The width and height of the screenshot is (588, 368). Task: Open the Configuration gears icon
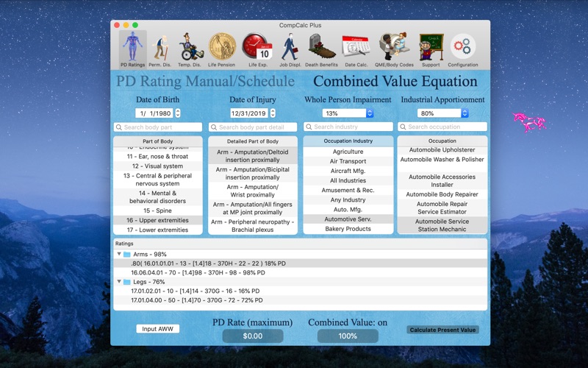(463, 49)
